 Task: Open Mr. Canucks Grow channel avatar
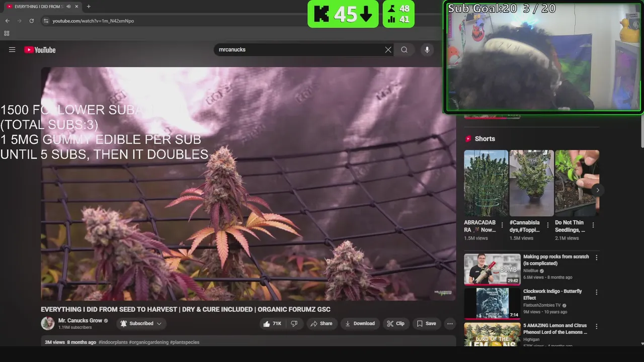coord(48,323)
